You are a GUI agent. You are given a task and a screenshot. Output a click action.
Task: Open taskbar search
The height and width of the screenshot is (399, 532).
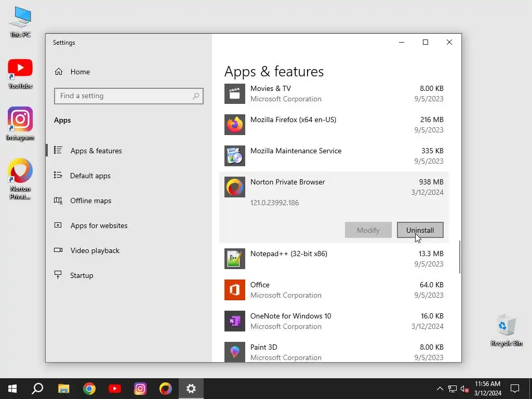[37, 389]
